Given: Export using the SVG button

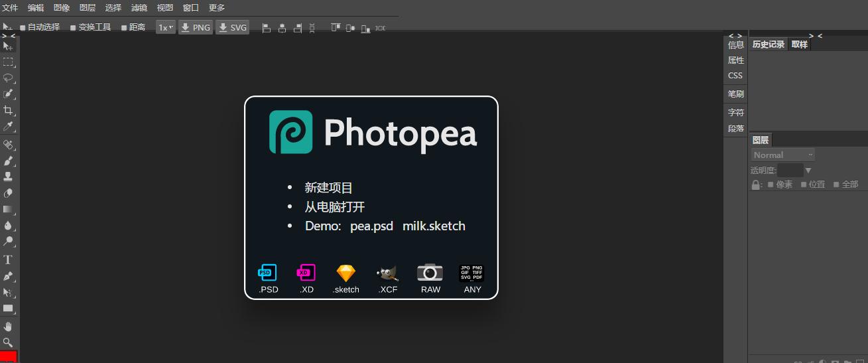Looking at the screenshot, I should tap(233, 27).
